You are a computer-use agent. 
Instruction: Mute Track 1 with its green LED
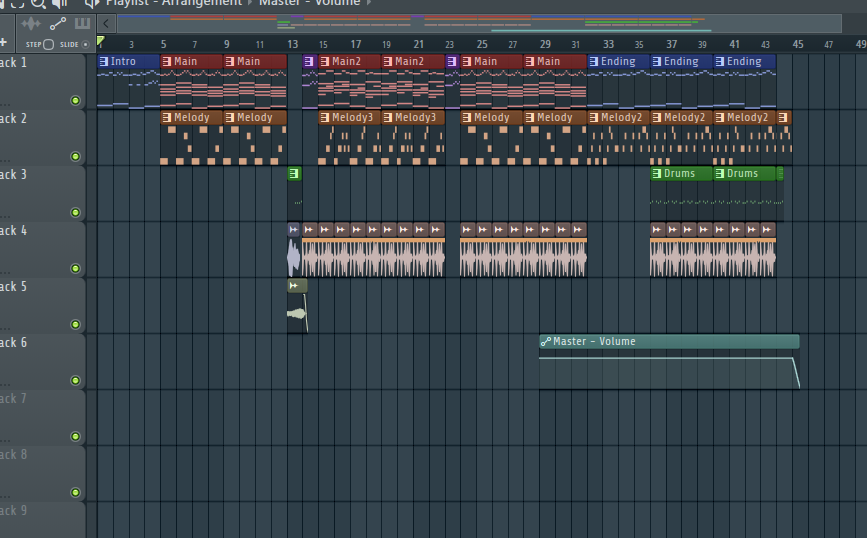click(x=75, y=101)
